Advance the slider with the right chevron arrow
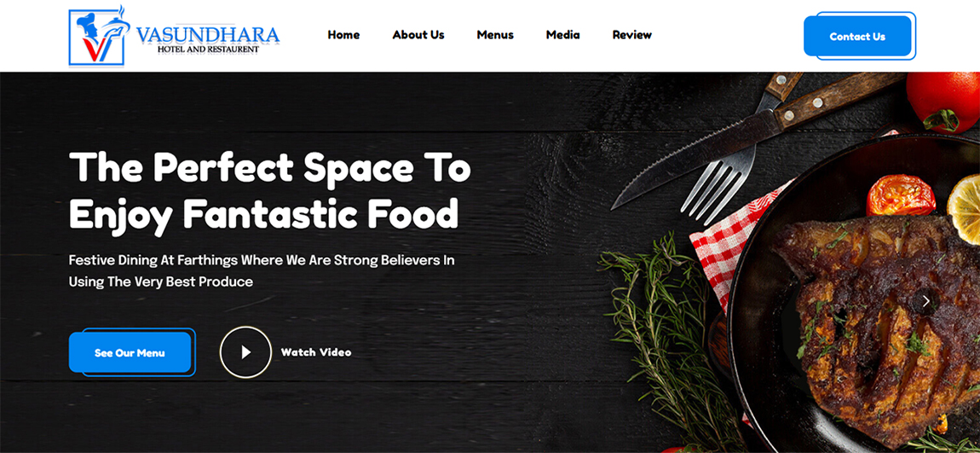 click(x=925, y=301)
